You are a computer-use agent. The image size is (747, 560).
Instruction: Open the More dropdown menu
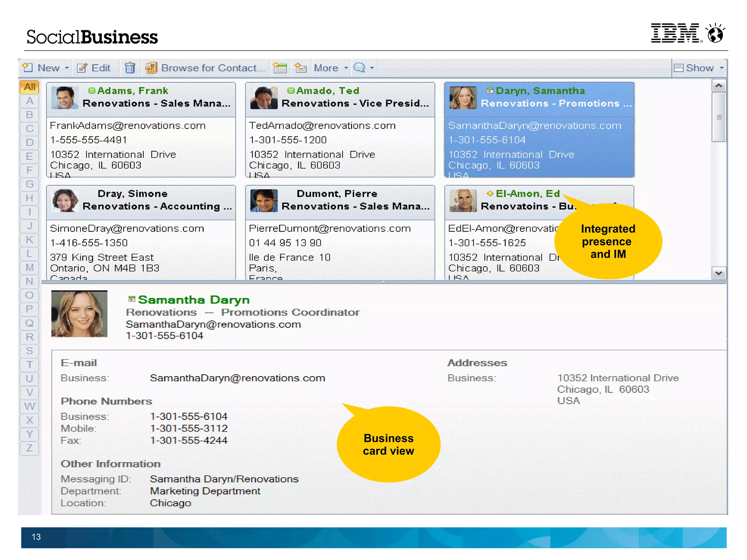(331, 68)
